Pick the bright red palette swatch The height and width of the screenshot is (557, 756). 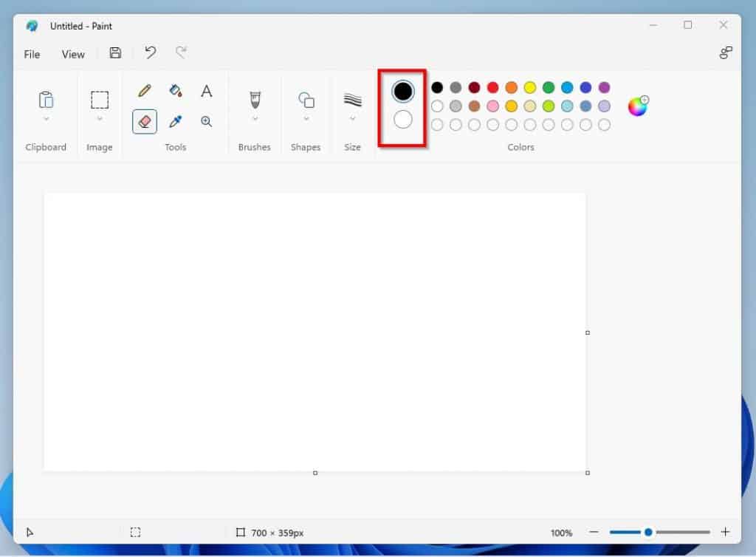[492, 87]
